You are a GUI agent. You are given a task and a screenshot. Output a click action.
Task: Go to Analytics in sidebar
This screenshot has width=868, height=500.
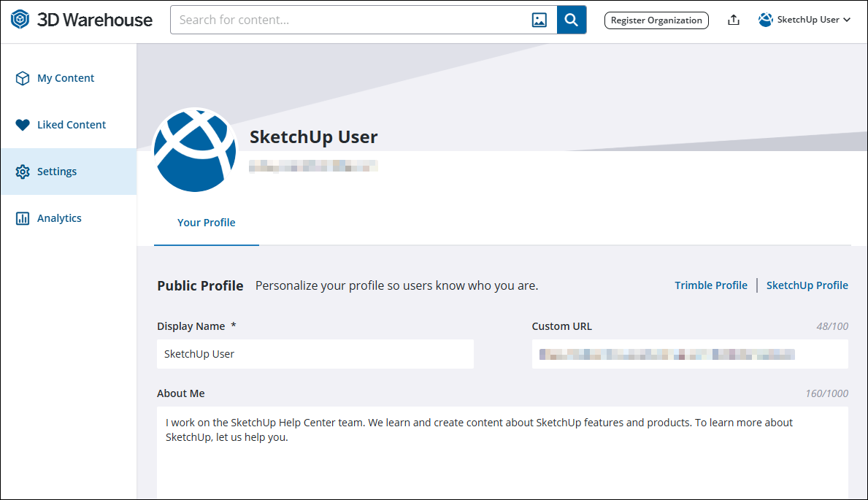[x=69, y=218]
